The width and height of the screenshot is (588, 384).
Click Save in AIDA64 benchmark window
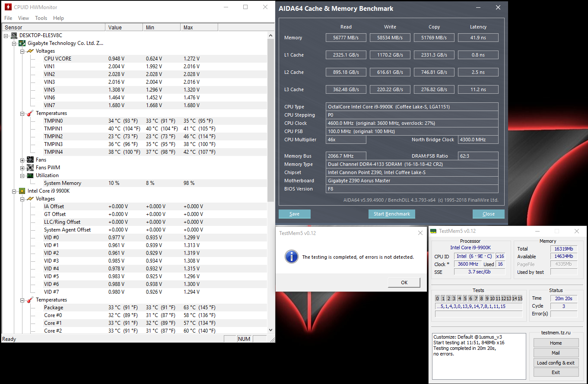(x=295, y=214)
